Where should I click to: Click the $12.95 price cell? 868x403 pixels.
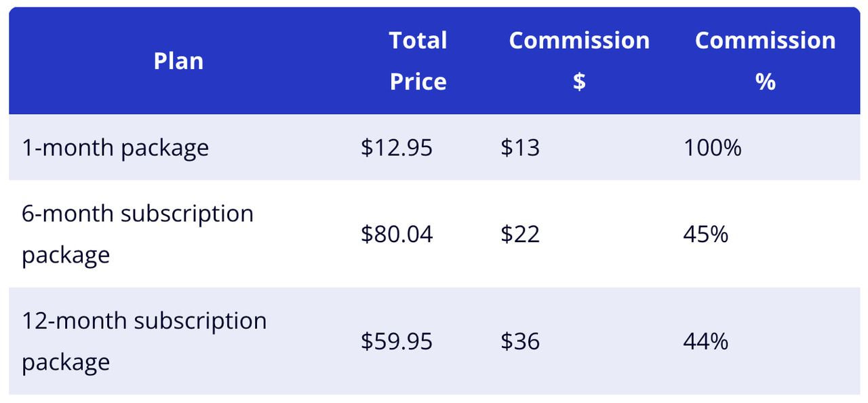click(x=397, y=147)
